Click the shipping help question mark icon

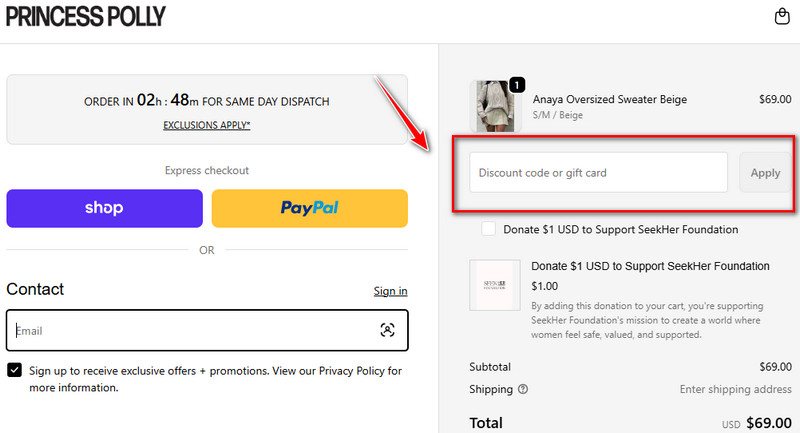point(523,389)
